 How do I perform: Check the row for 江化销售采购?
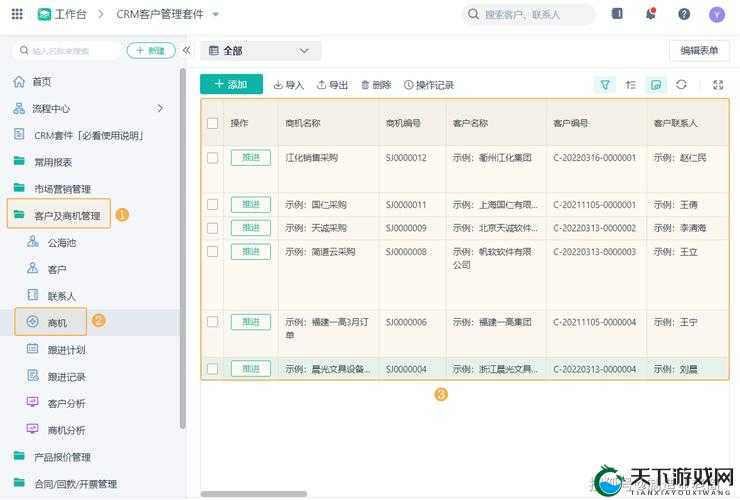(x=212, y=158)
